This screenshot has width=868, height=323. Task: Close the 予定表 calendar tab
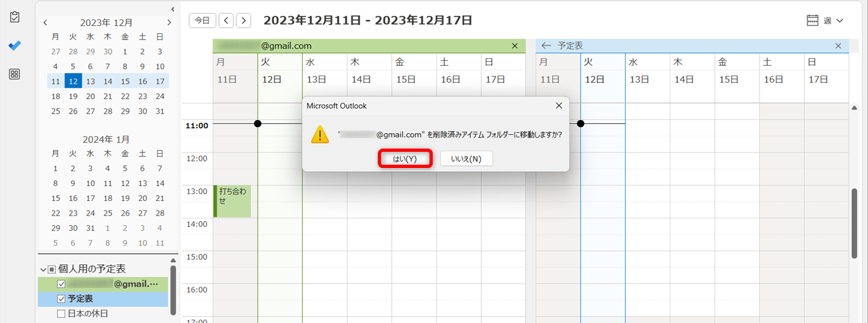click(x=838, y=46)
